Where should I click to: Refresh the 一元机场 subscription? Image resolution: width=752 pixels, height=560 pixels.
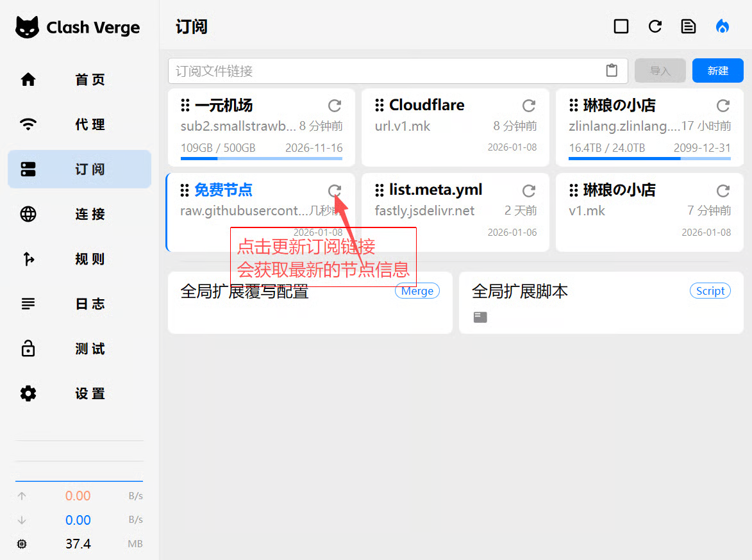pos(335,106)
